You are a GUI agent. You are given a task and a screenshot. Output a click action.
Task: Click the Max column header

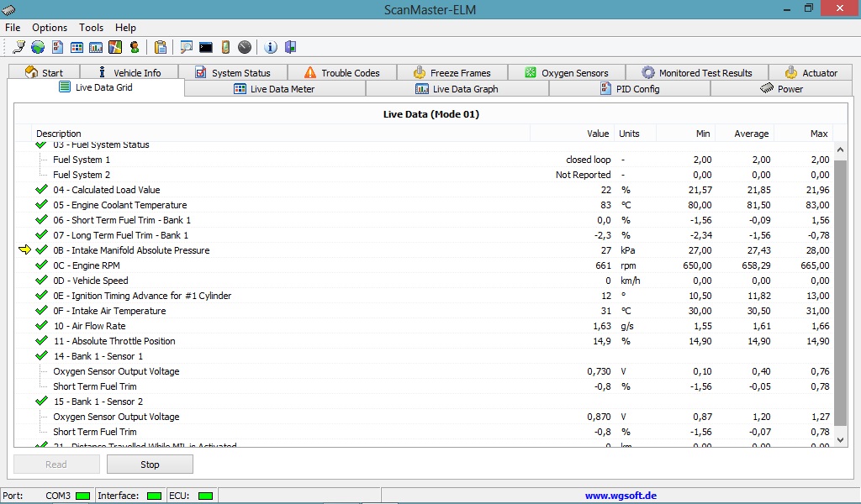(x=803, y=134)
